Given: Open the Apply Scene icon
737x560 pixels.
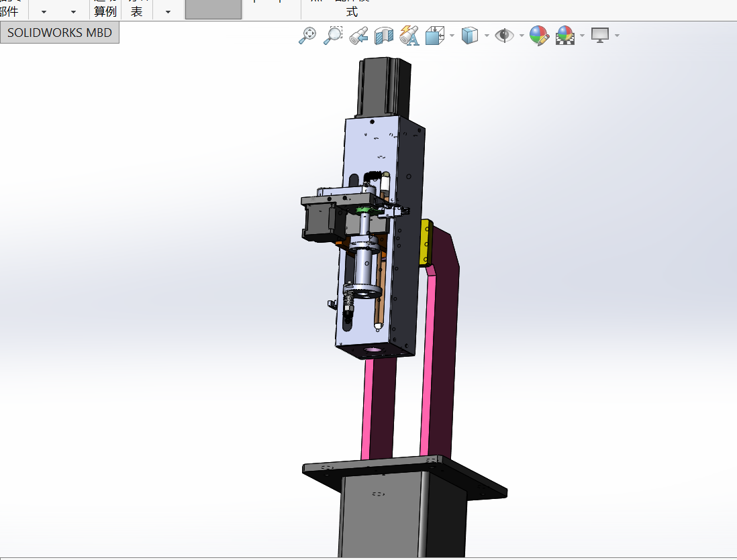Looking at the screenshot, I should click(564, 36).
